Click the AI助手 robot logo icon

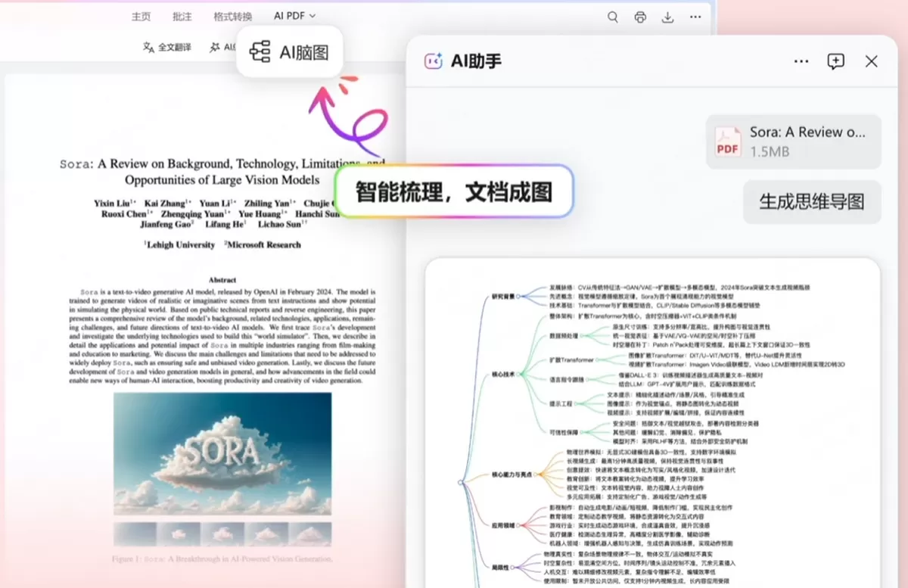(x=433, y=61)
